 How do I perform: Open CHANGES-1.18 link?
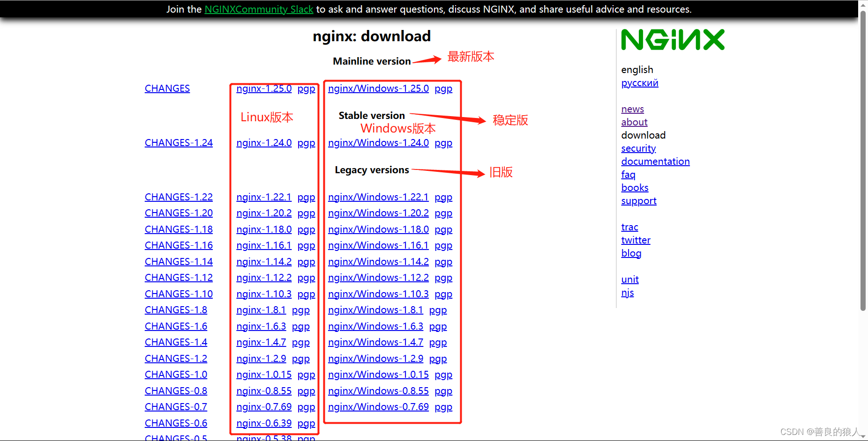179,229
